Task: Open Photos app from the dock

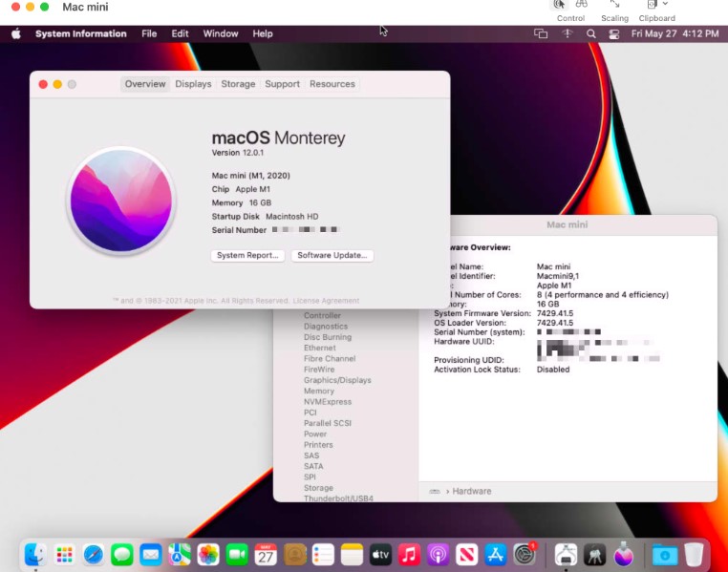Action: 208,554
